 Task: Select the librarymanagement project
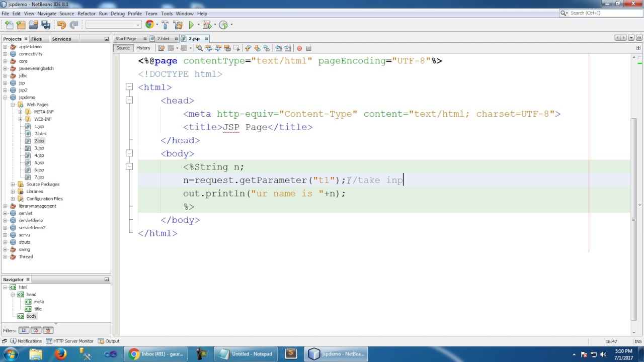click(x=37, y=206)
